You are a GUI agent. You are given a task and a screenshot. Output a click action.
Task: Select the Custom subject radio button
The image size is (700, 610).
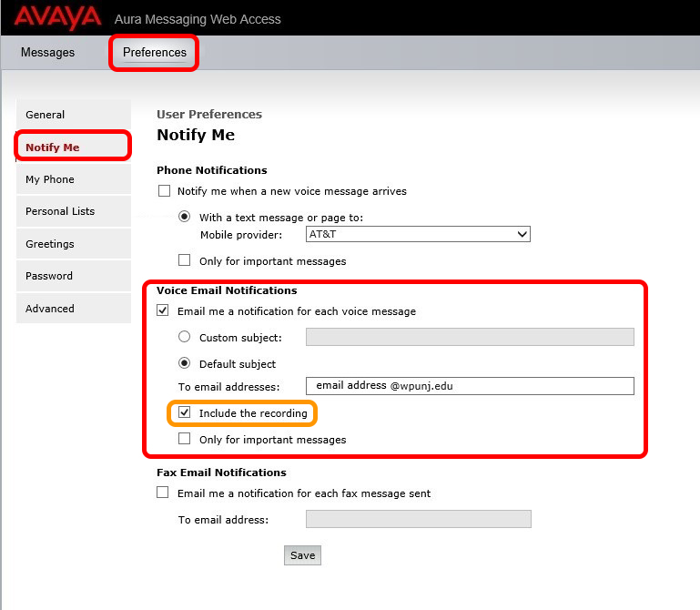point(185,338)
